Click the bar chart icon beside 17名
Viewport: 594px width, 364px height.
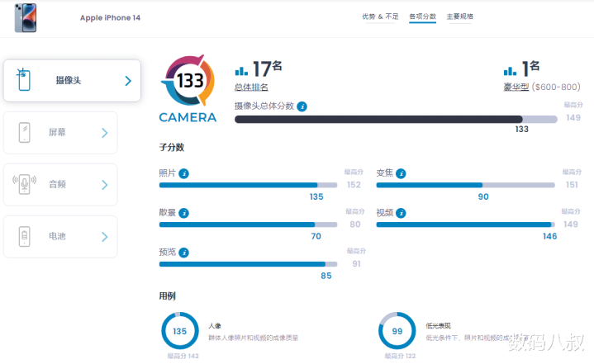coord(241,71)
